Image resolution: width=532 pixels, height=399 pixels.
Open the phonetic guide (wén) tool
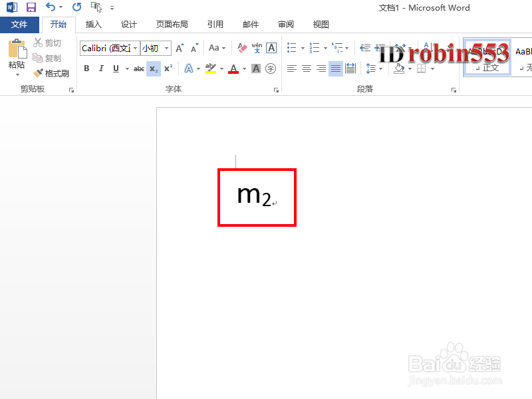coord(257,48)
